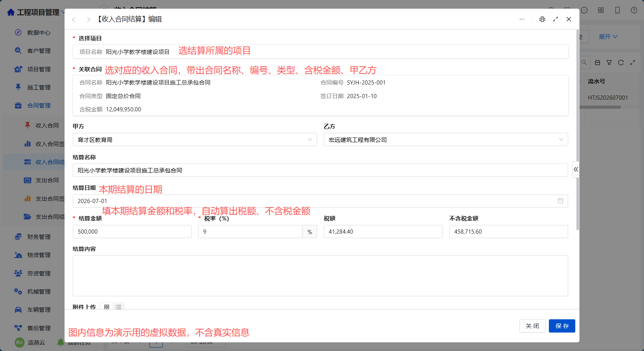Open the more options ellipsis menu
644x351 pixels.
[522, 19]
